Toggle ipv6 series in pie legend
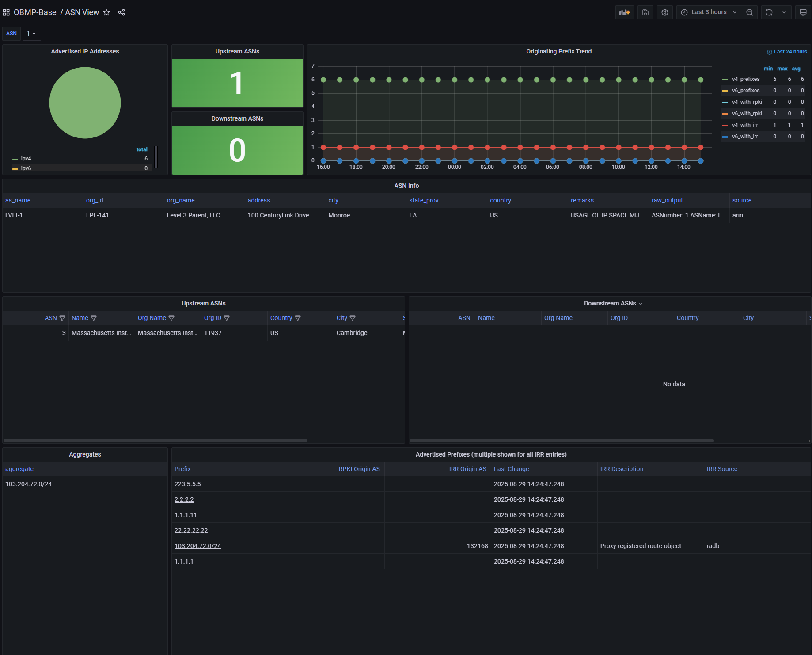 pyautogui.click(x=26, y=168)
